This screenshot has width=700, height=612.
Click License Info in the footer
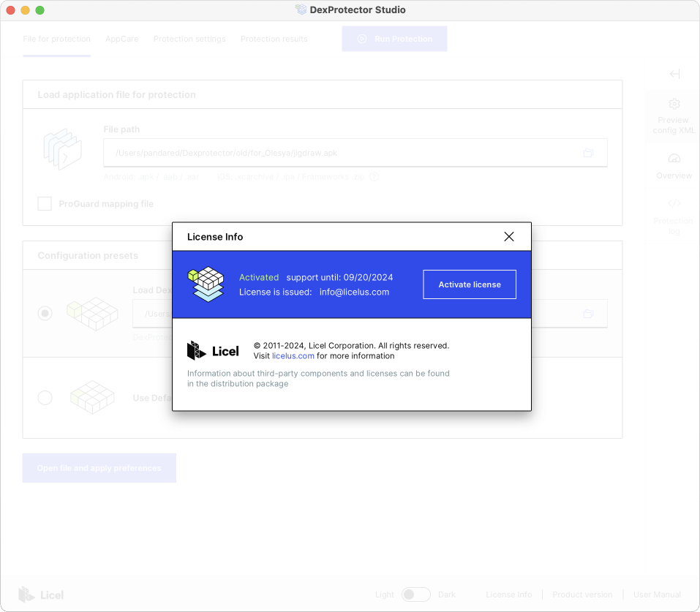[x=509, y=594]
